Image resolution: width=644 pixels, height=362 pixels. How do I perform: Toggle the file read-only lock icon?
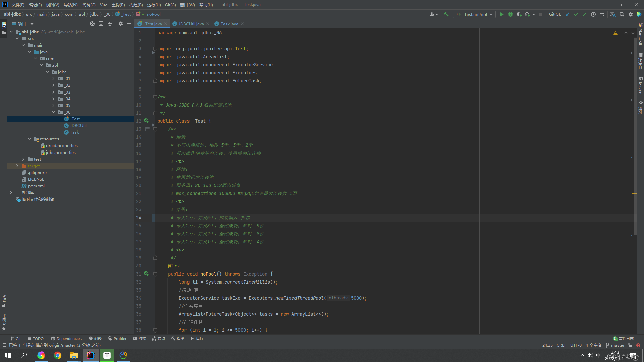click(630, 345)
